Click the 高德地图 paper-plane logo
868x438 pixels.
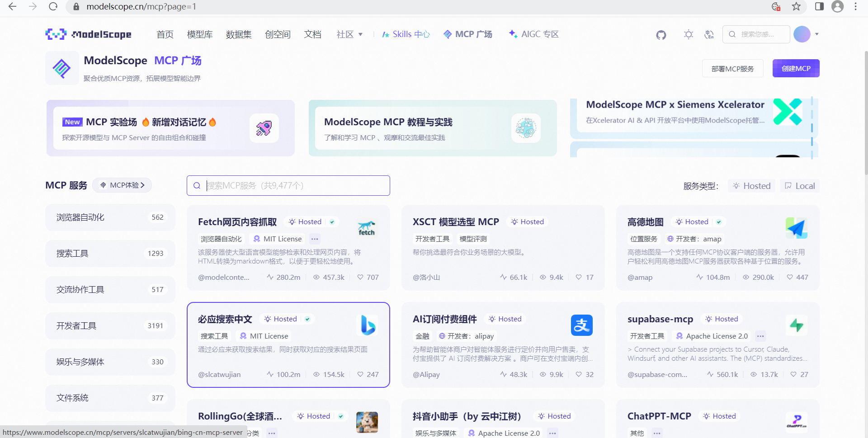tap(796, 228)
